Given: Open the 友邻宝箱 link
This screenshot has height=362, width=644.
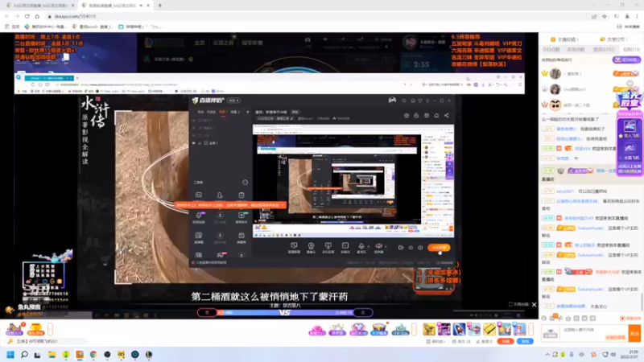Looking at the screenshot, I should click(613, 39).
